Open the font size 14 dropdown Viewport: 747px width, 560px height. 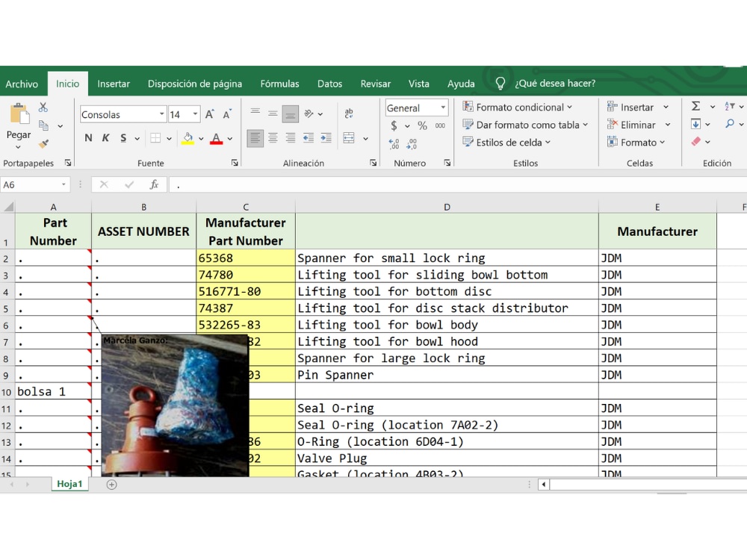[x=195, y=114]
